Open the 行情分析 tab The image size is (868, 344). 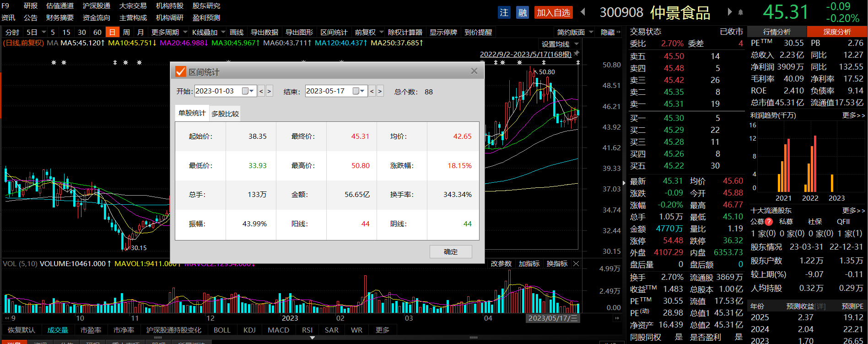click(x=776, y=32)
